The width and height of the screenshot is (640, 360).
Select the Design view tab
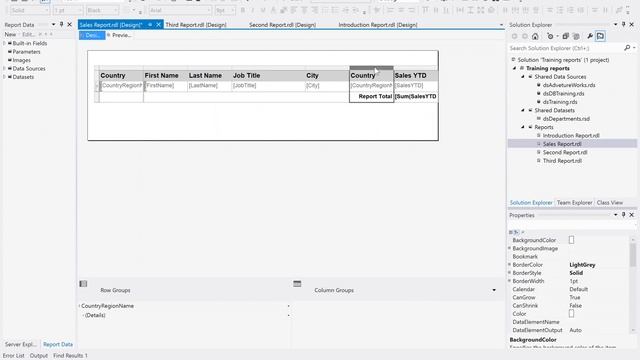(92, 36)
